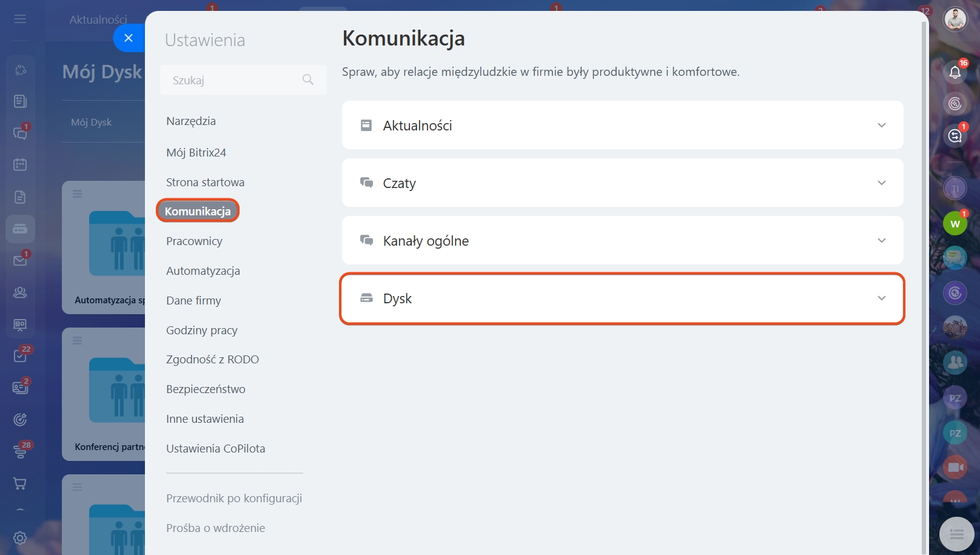
Task: Open webmail envelope icon in left sidebar
Action: click(x=20, y=260)
